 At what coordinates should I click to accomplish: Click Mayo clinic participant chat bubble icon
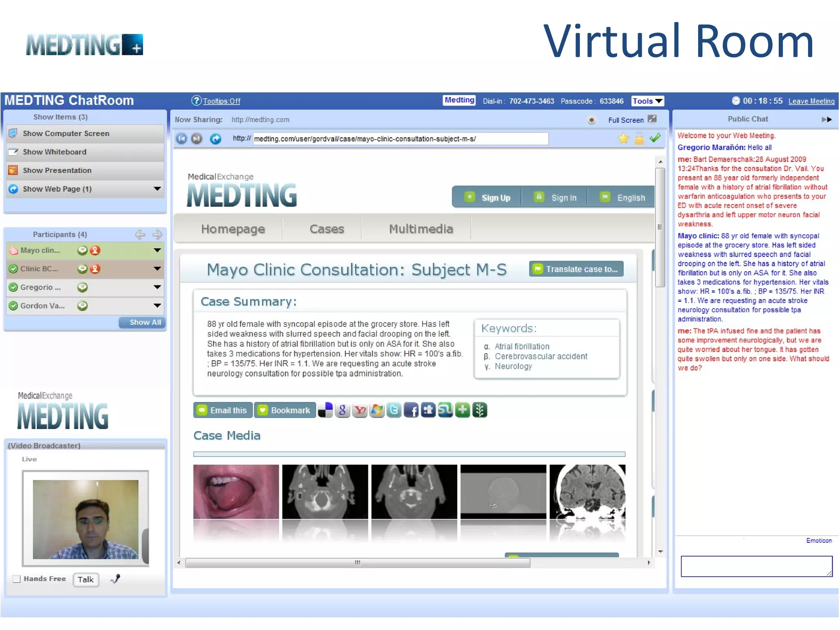coord(82,250)
